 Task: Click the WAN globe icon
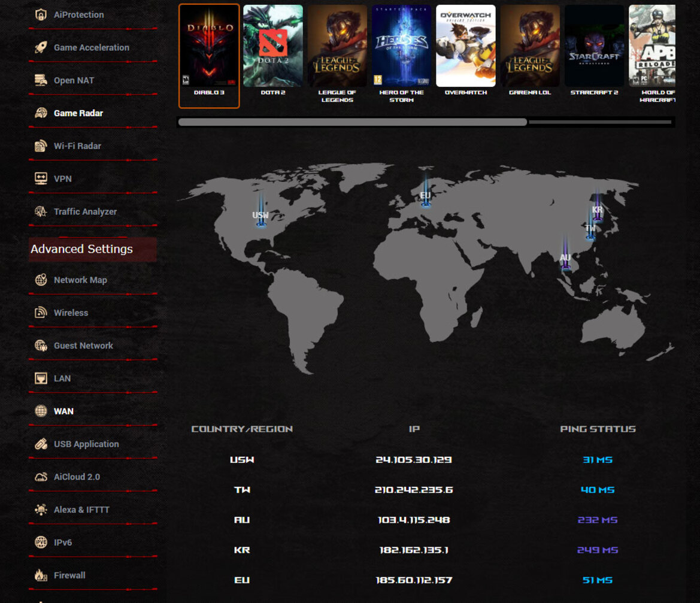pos(41,411)
